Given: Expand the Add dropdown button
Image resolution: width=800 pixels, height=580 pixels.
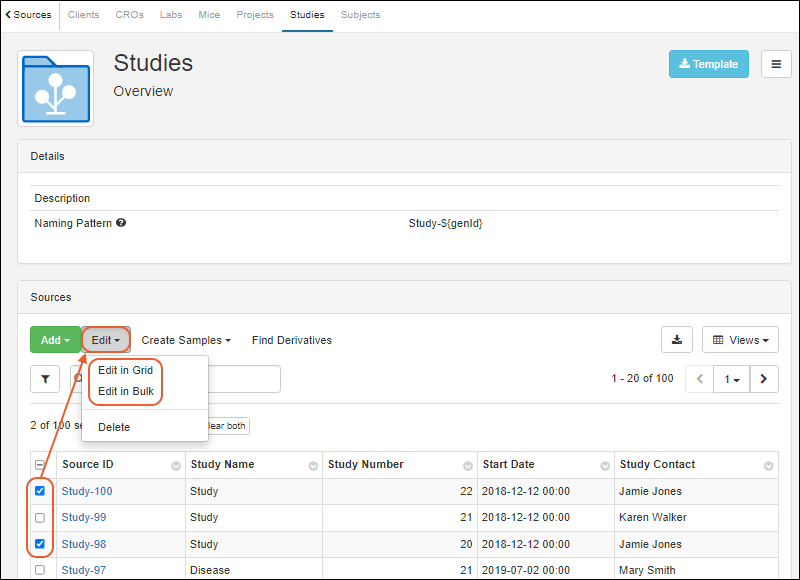Looking at the screenshot, I should click(x=55, y=340).
